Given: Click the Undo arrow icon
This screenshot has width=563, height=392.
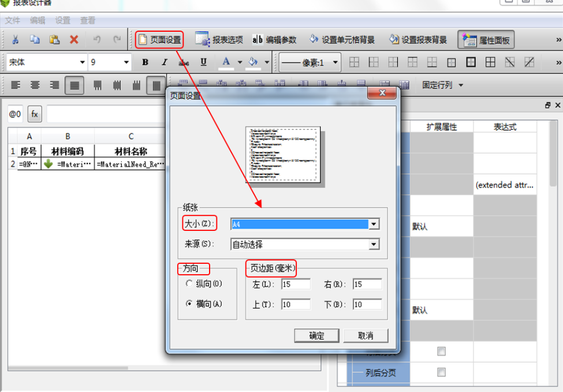Looking at the screenshot, I should pos(97,39).
